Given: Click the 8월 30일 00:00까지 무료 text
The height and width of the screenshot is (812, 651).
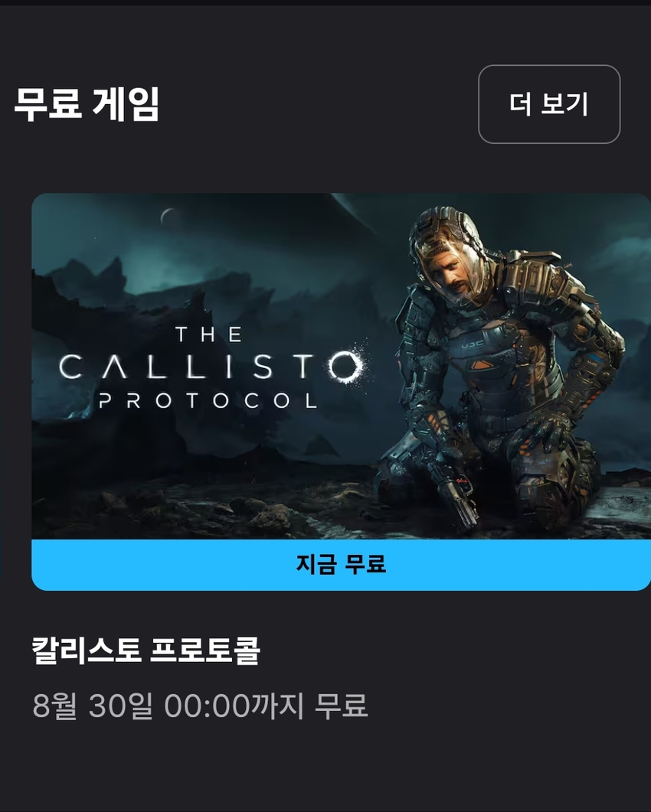Looking at the screenshot, I should pos(200,706).
